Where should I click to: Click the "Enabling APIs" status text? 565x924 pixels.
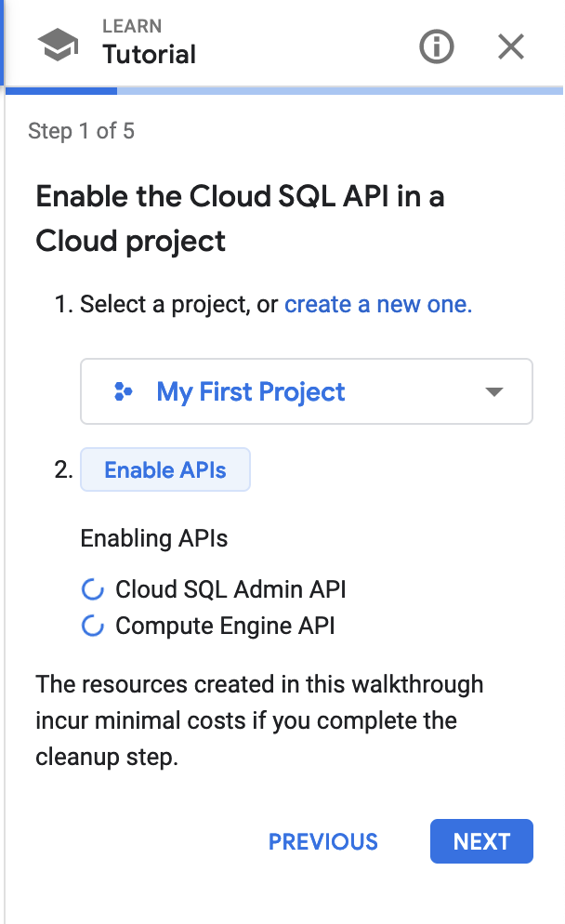(x=154, y=538)
